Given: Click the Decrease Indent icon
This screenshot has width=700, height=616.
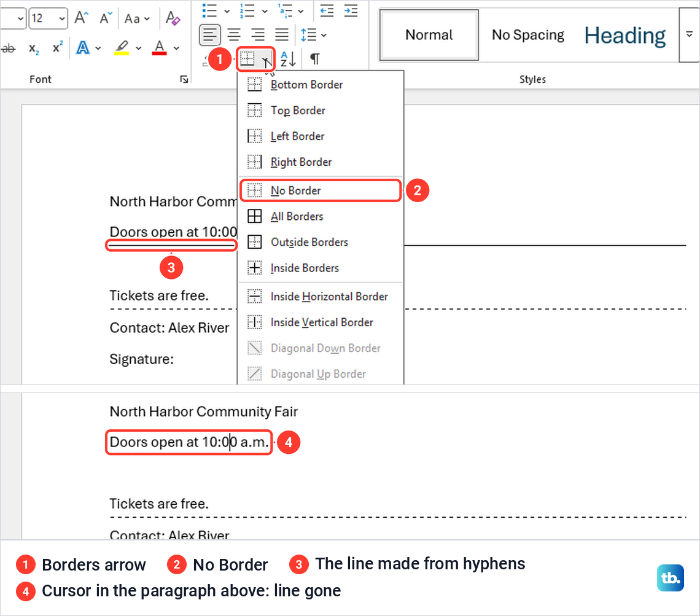Looking at the screenshot, I should point(327,10).
